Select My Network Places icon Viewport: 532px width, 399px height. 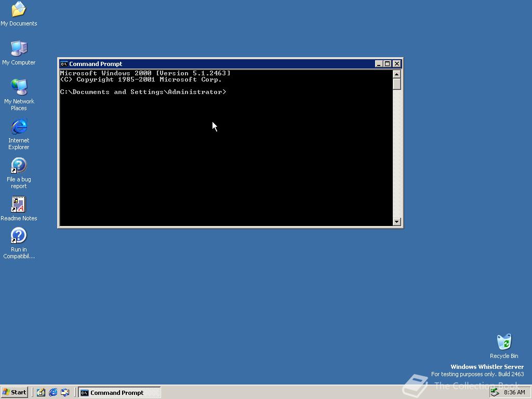(x=19, y=95)
